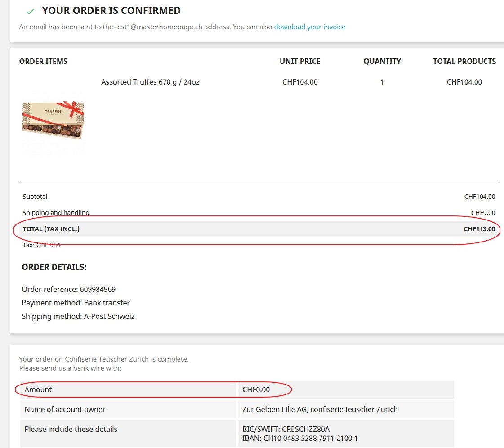Click the product quantity value 1

[x=382, y=82]
